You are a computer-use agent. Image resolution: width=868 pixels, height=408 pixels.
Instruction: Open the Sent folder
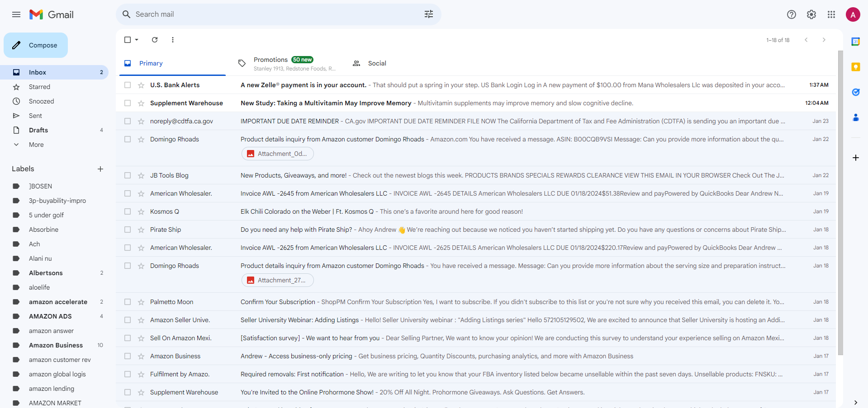point(54,116)
